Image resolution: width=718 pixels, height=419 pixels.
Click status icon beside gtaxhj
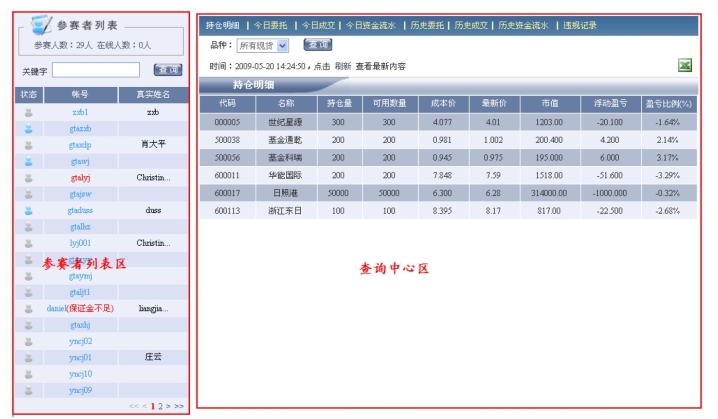coord(28,325)
